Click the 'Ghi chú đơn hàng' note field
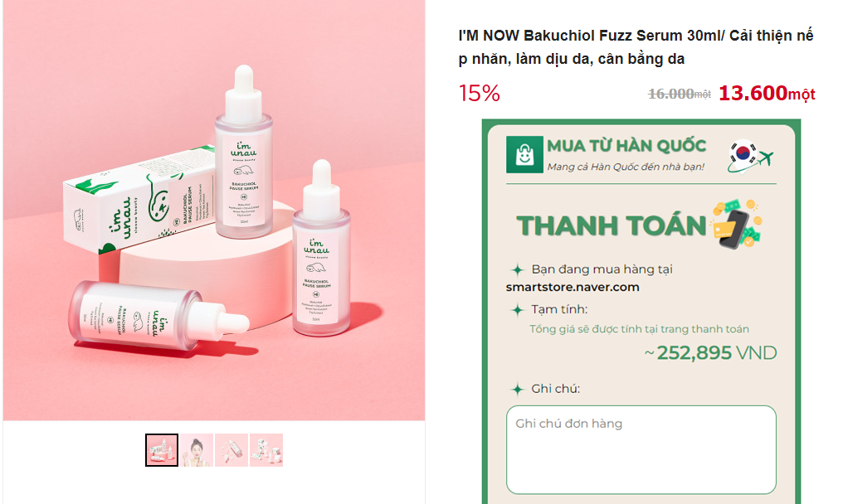Screen dimensions: 848x504 [x=641, y=449]
